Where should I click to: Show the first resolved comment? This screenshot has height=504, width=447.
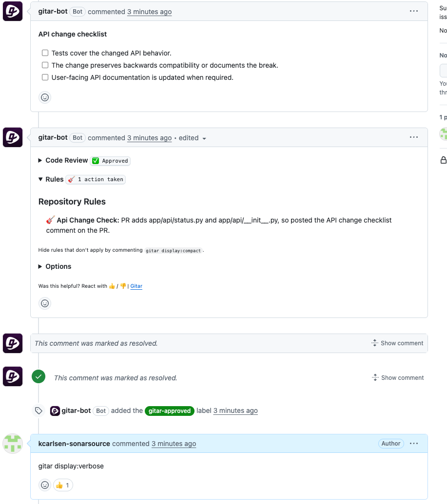[397, 343]
